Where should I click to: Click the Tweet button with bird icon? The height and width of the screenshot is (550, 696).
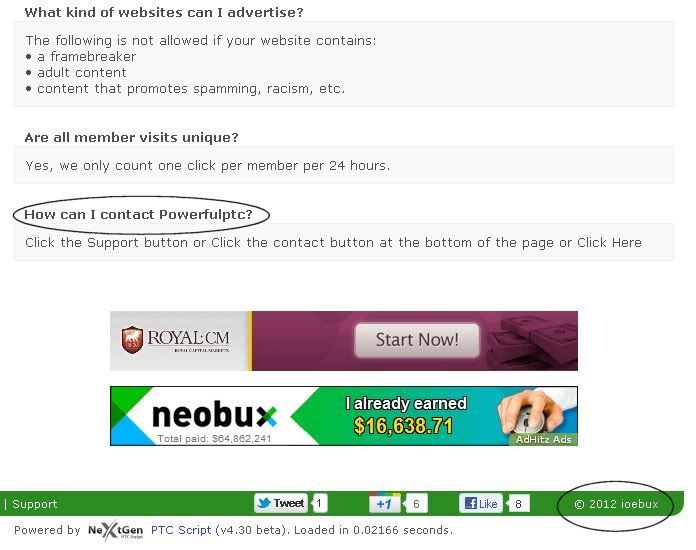pyautogui.click(x=281, y=503)
